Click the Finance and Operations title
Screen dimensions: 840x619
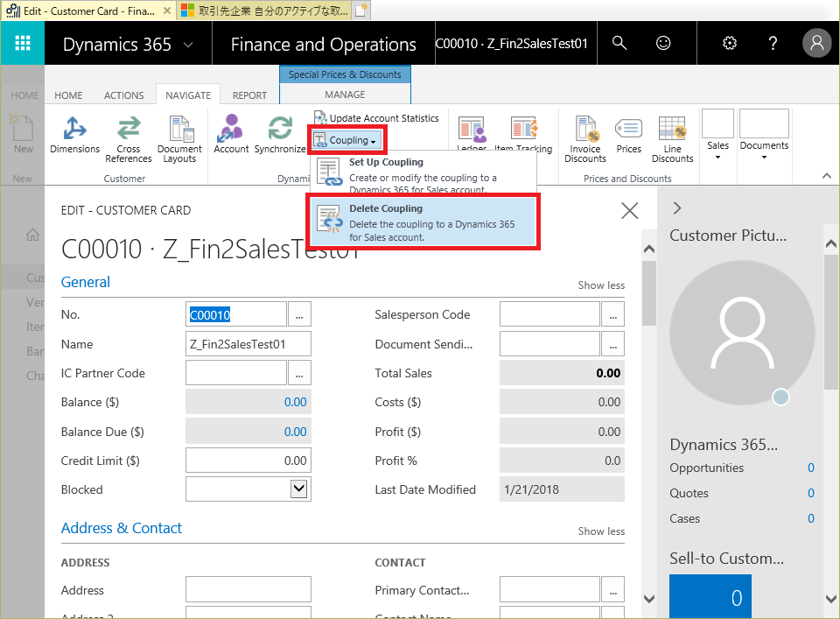click(x=323, y=45)
